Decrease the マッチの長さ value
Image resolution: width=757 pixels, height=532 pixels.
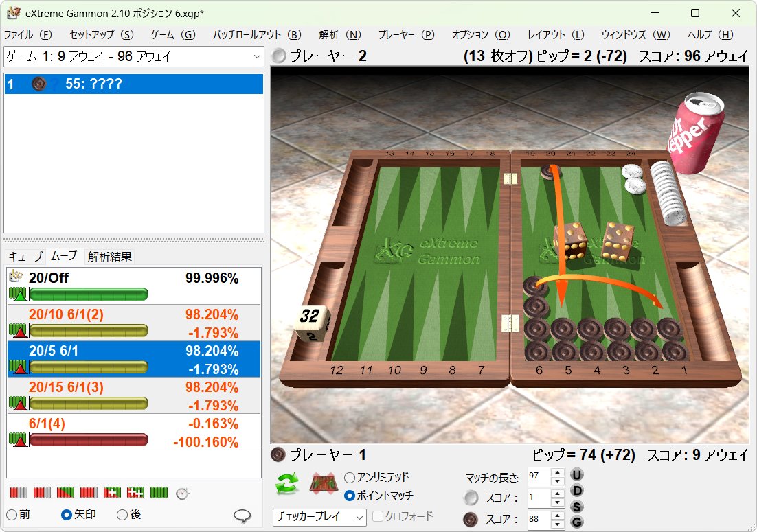558,481
